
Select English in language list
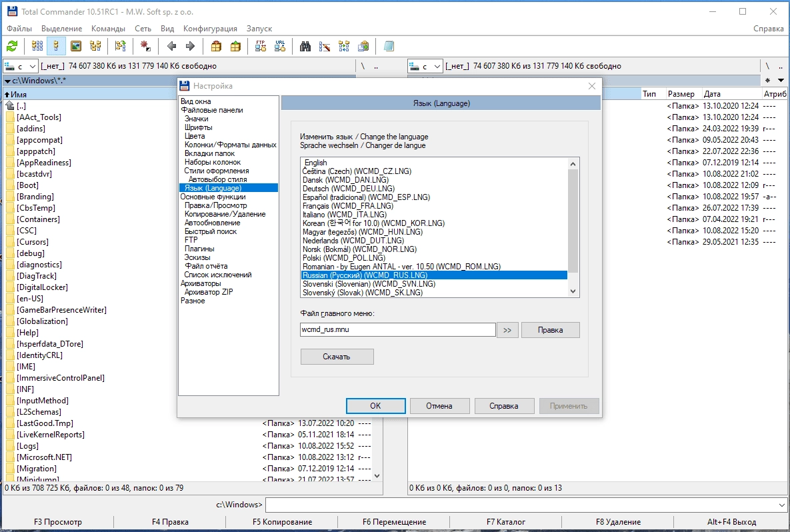coord(434,163)
